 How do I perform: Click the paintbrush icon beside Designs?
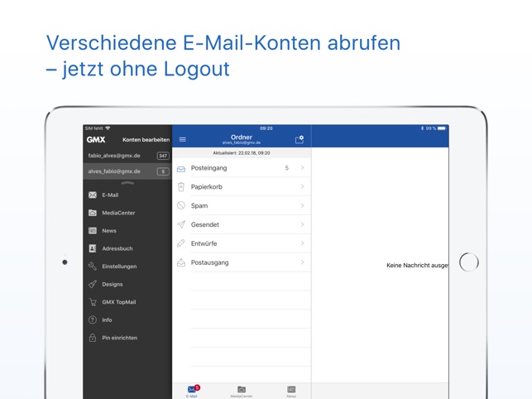[x=93, y=284]
